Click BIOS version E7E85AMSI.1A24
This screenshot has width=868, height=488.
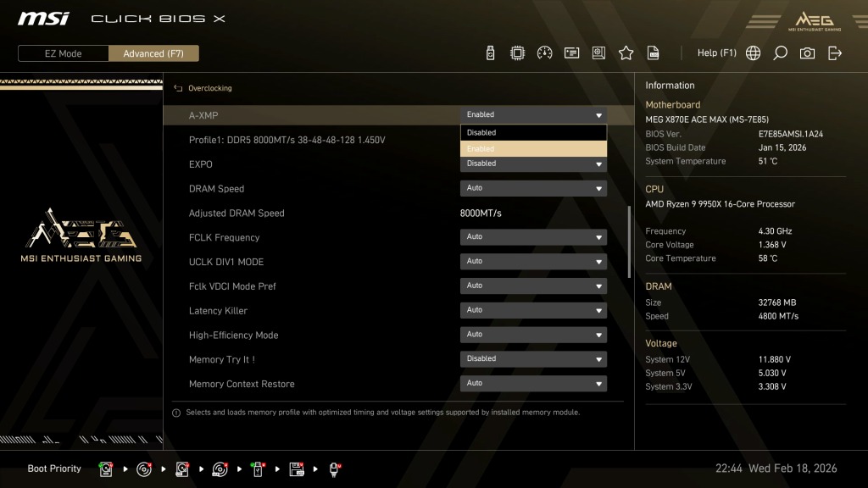coord(791,134)
